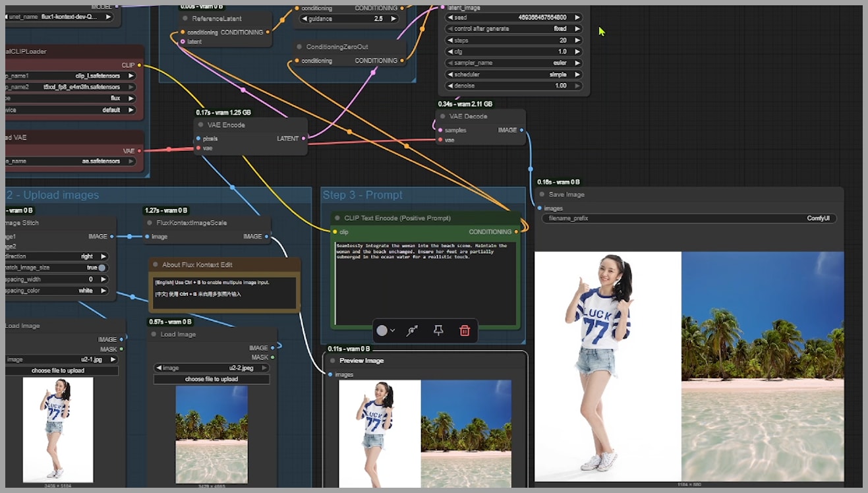This screenshot has height=493, width=868.
Task: Click the output image in Save Image node
Action: (689, 366)
